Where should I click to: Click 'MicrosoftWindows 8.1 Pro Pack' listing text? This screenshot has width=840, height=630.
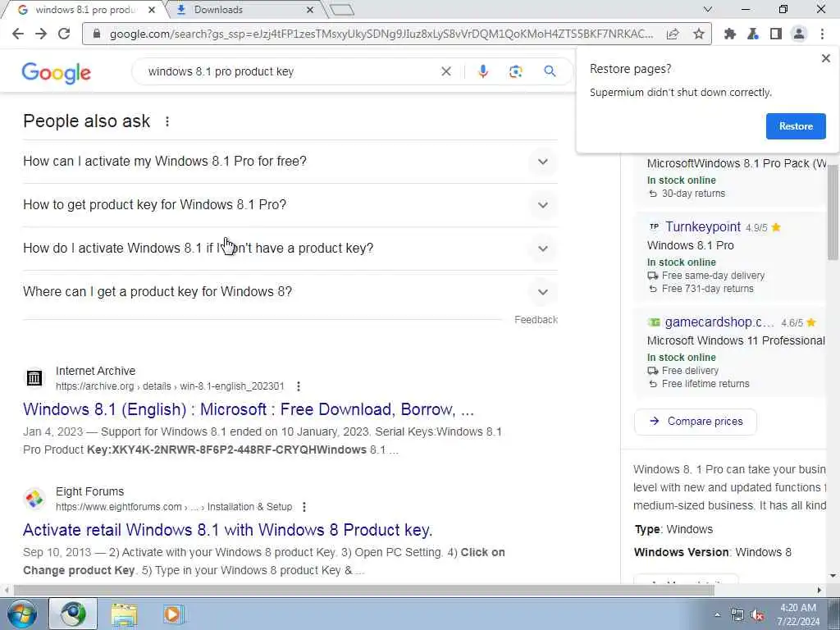click(x=737, y=163)
